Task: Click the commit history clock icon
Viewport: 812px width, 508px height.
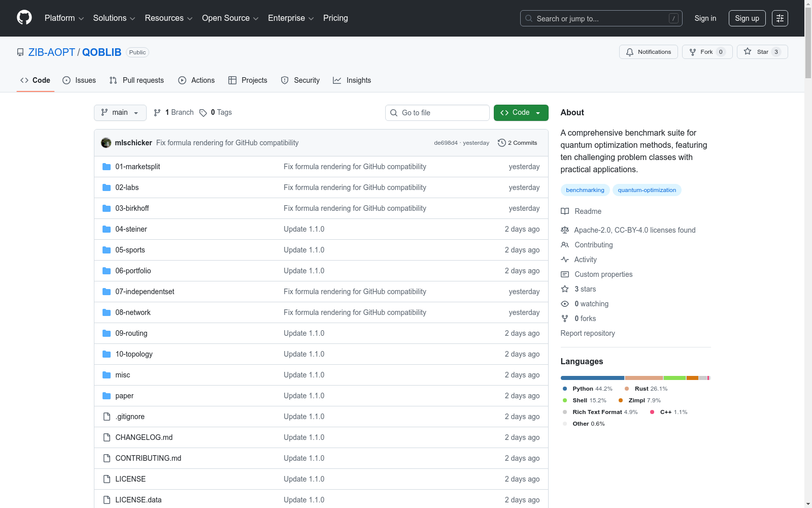Action: tap(502, 143)
